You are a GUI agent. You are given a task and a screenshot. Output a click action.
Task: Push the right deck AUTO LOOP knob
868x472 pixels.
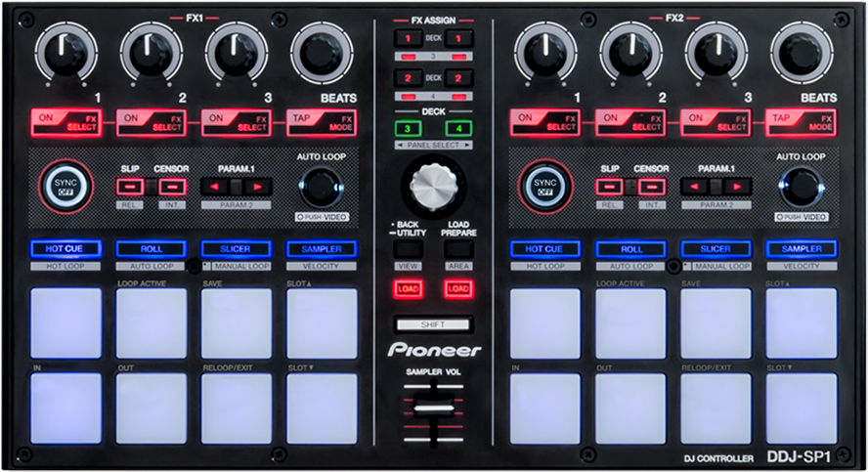(801, 187)
